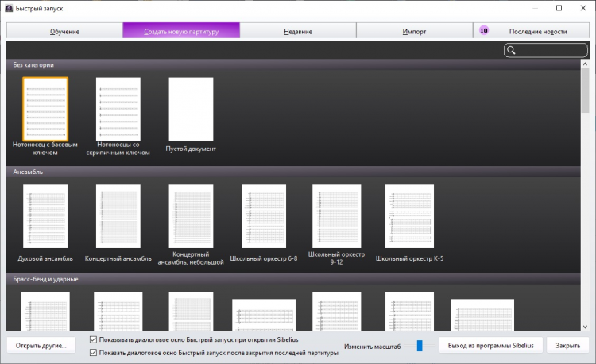Switch to the Недавние tab
This screenshot has width=596, height=364.
coord(298,31)
